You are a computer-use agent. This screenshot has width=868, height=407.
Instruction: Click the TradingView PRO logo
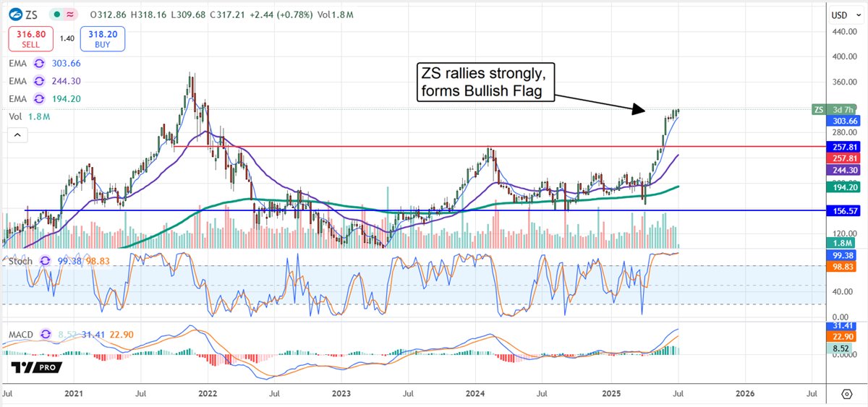tap(35, 368)
